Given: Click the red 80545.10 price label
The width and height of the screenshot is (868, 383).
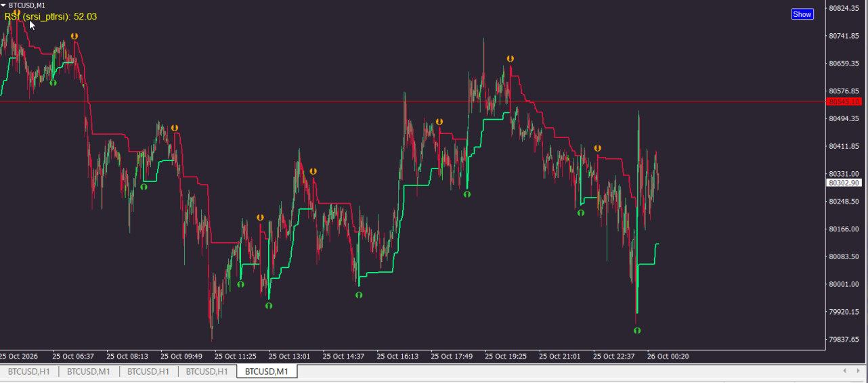Looking at the screenshot, I should click(844, 102).
